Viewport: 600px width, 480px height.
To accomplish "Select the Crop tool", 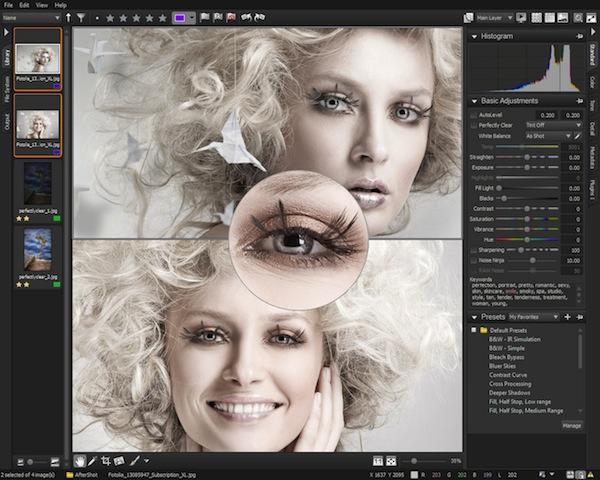I will (x=106, y=461).
